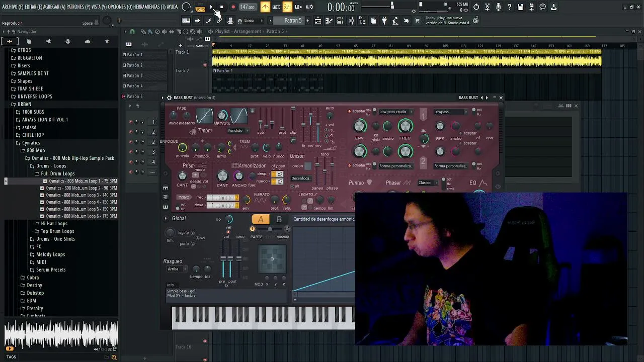Select preset slot B in BASS RUST

pos(279,219)
